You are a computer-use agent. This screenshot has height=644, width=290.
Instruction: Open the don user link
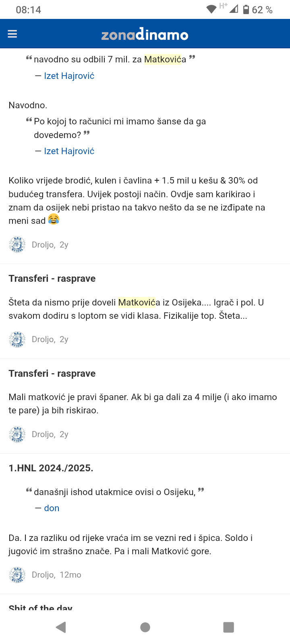click(x=52, y=508)
